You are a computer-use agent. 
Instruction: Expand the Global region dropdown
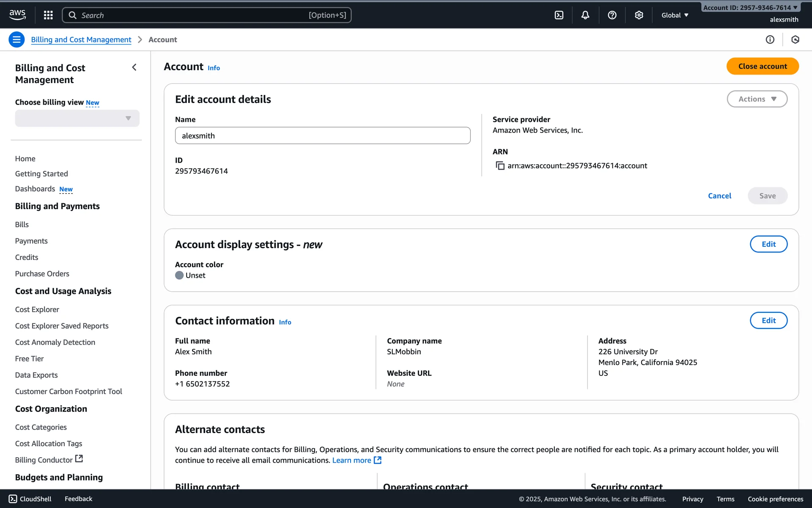[x=675, y=15]
